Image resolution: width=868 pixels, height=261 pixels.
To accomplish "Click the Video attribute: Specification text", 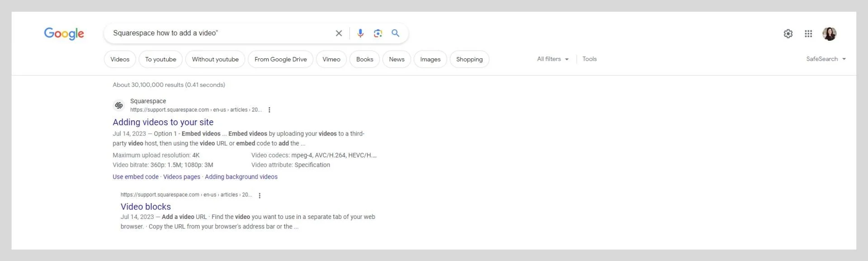I will pos(291,165).
